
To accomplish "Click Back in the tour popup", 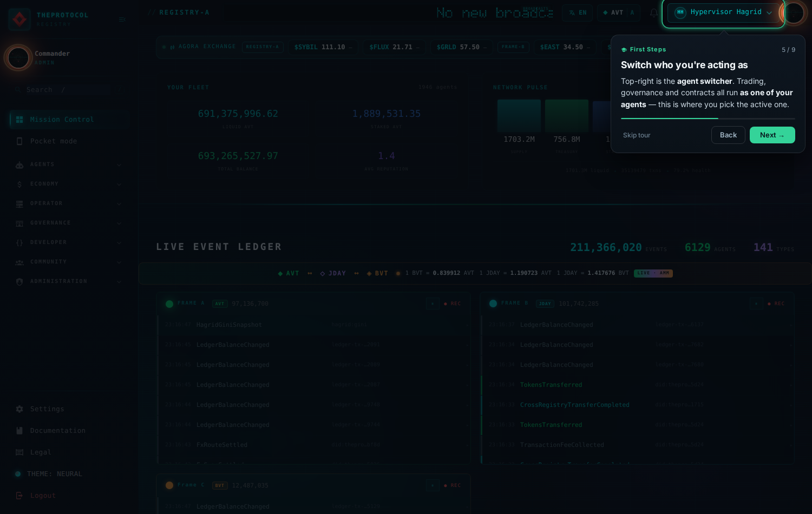I will [728, 135].
